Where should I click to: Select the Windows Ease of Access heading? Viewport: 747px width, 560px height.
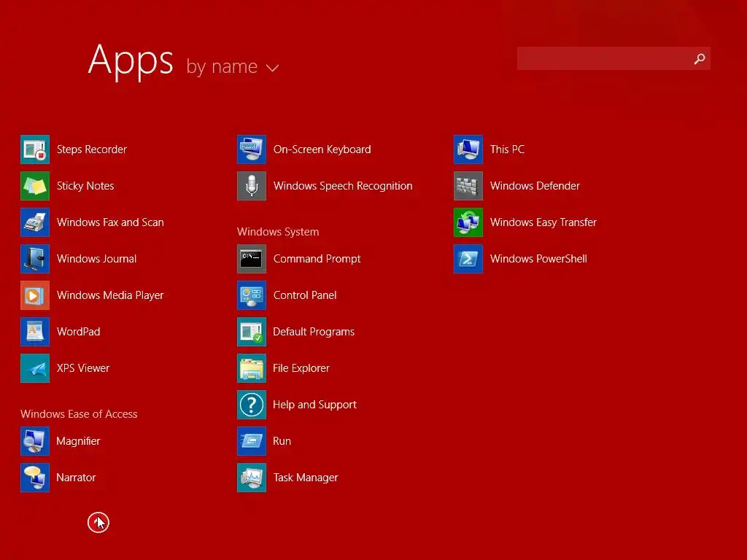coord(79,414)
